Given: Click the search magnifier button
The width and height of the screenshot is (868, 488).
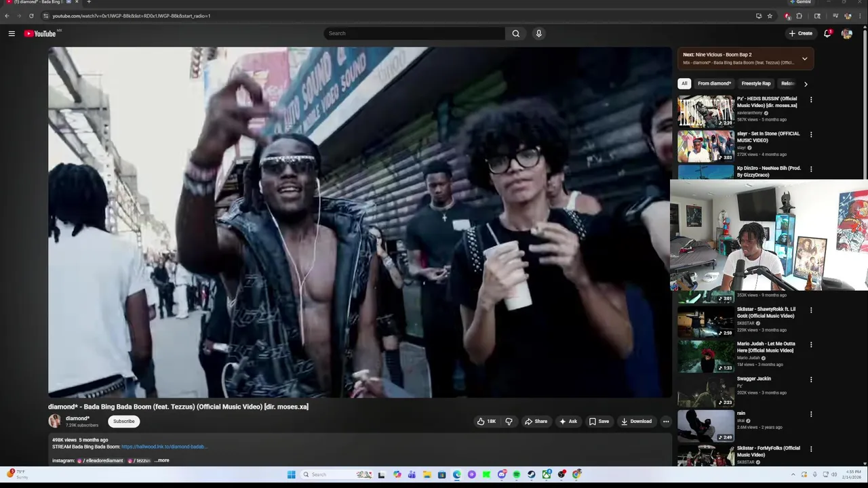Looking at the screenshot, I should [516, 33].
